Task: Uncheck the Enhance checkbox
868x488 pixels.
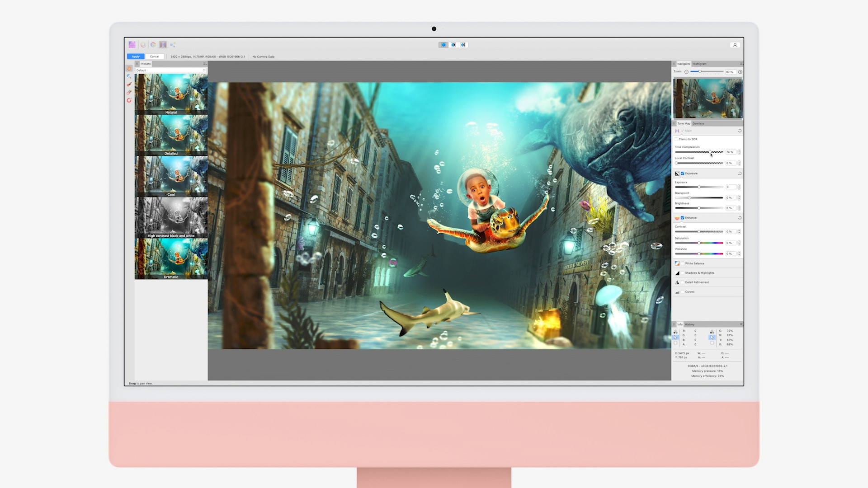Action: tap(682, 218)
